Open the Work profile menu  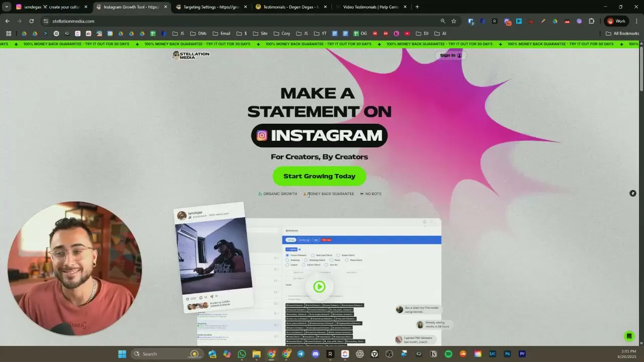[x=616, y=21]
